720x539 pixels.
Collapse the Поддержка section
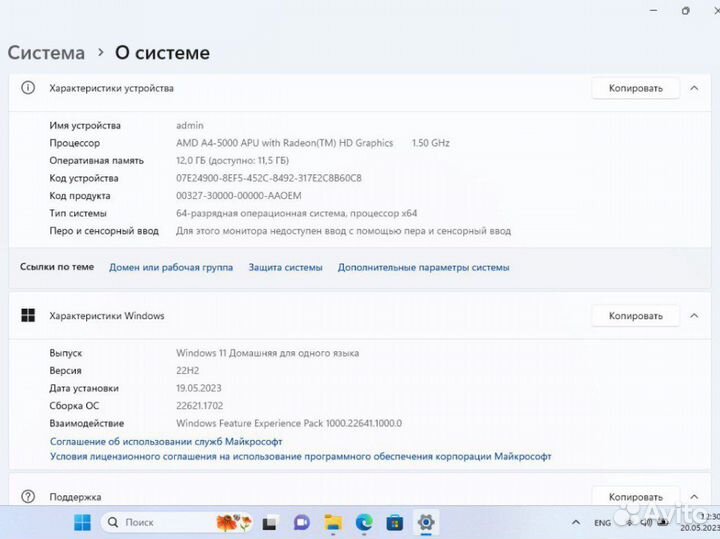click(694, 497)
